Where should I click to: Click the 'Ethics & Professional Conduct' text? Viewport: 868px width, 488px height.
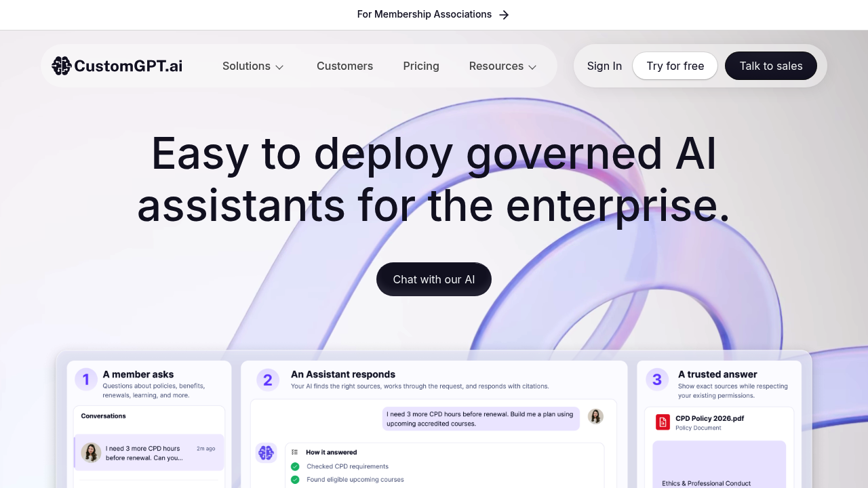click(x=707, y=483)
